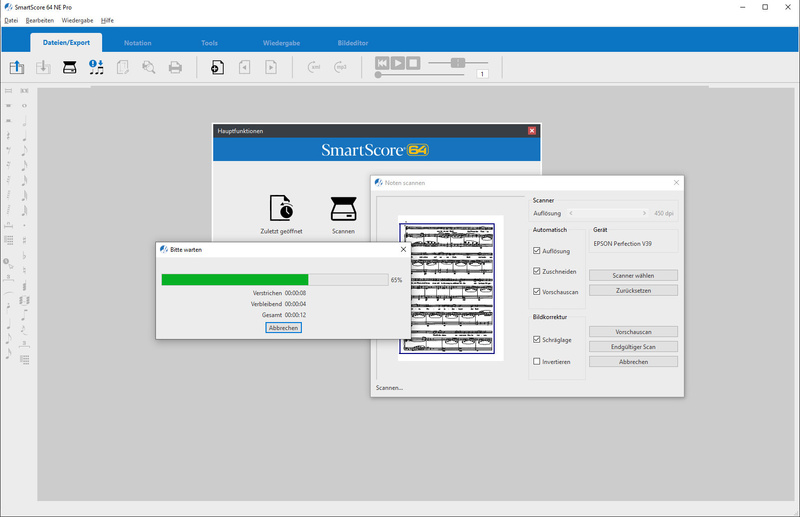Screen dimensions: 800x517
Task: Click Abbrechen in the Noten scannen dialog
Action: tap(633, 361)
